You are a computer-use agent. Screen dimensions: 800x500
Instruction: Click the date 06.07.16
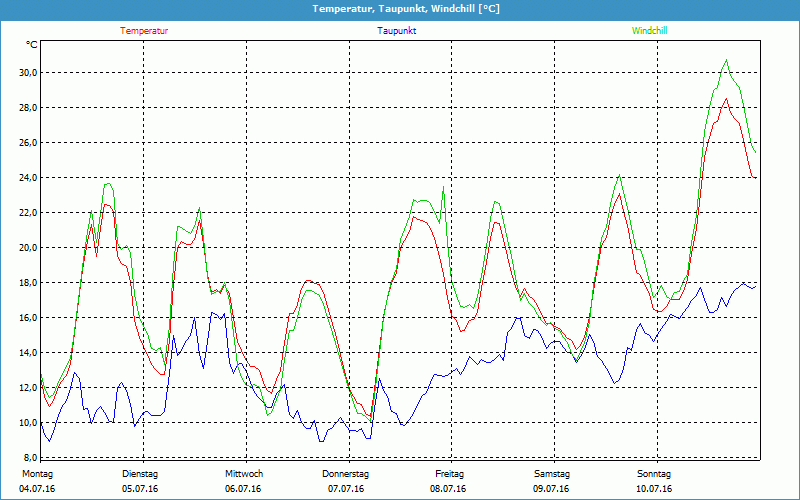[x=243, y=489]
